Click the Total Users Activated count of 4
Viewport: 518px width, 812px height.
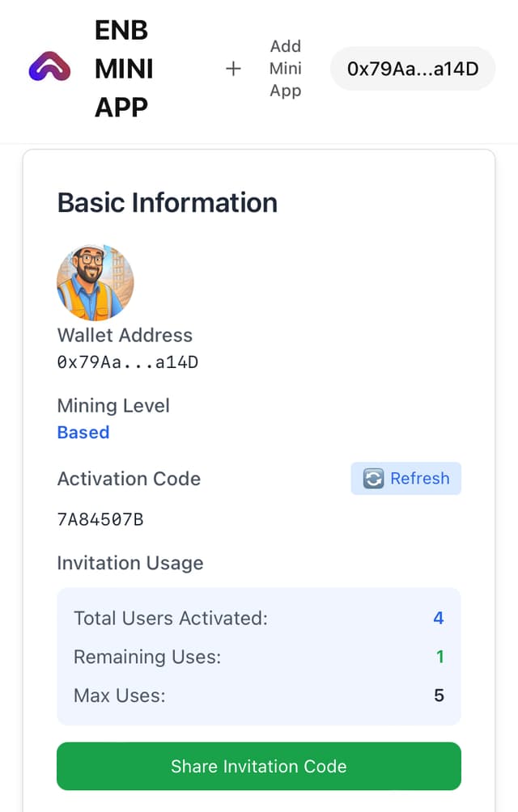pyautogui.click(x=438, y=618)
